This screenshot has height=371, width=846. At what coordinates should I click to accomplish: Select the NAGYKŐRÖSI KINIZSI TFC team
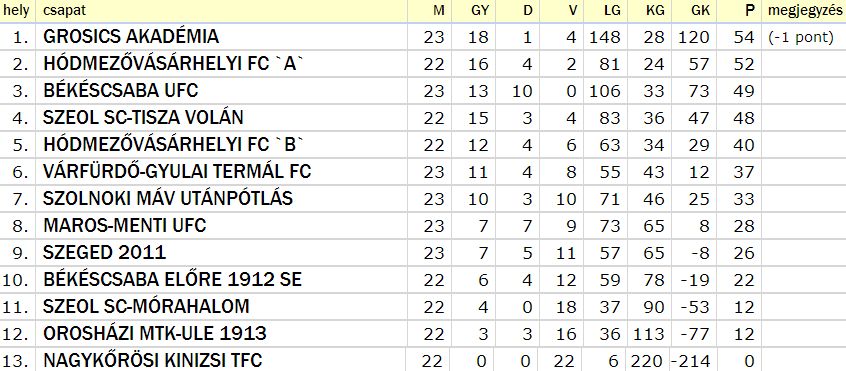tap(153, 360)
